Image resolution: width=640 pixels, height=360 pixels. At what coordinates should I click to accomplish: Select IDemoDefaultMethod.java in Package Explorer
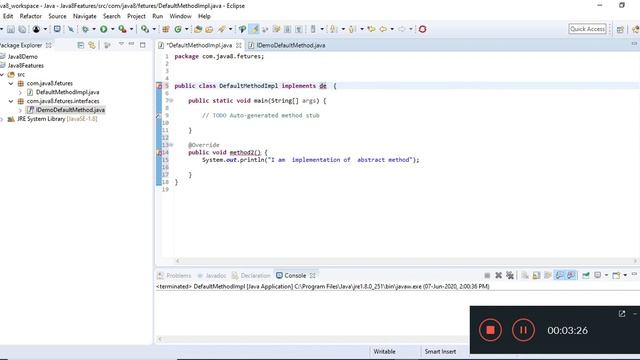coord(66,110)
